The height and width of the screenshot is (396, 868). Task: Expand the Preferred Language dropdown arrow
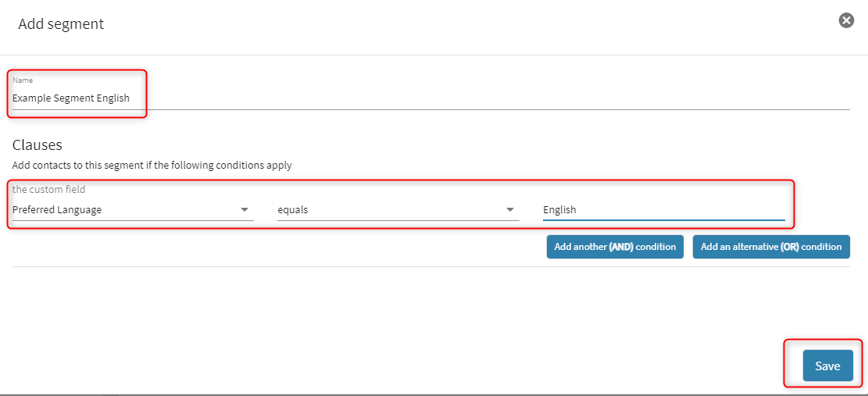(x=245, y=209)
